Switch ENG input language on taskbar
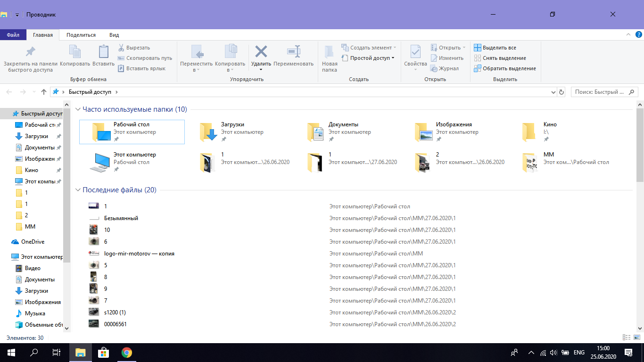Viewport: 644px width, 362px height. [x=579, y=353]
